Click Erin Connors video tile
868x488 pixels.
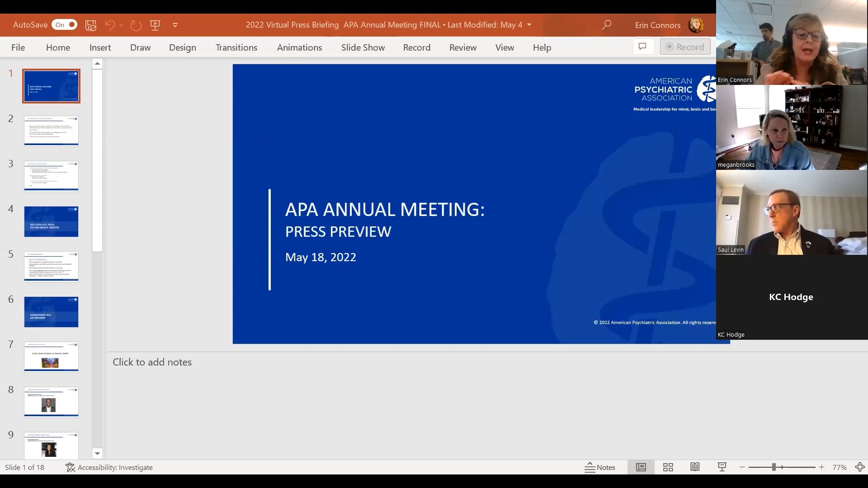[x=792, y=42]
